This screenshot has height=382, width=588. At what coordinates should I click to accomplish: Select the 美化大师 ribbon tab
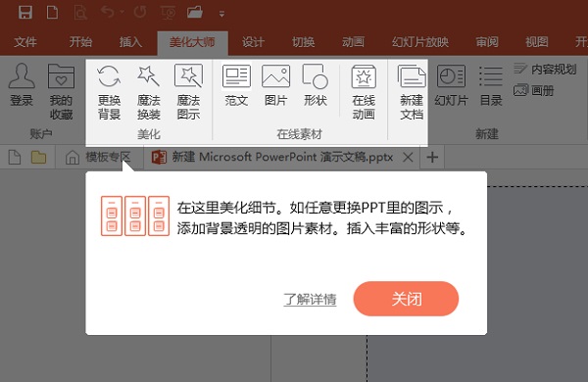coord(192,42)
